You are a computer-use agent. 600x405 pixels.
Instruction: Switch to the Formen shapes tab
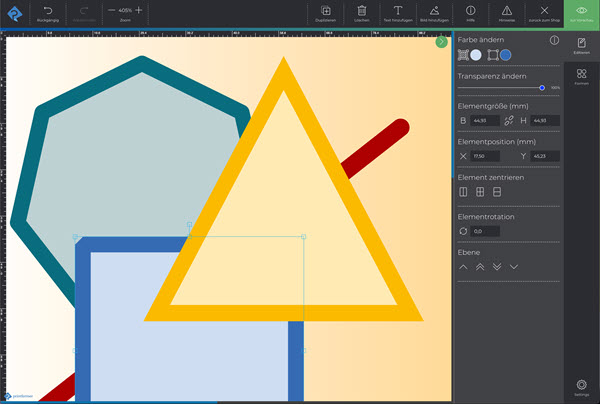click(582, 76)
